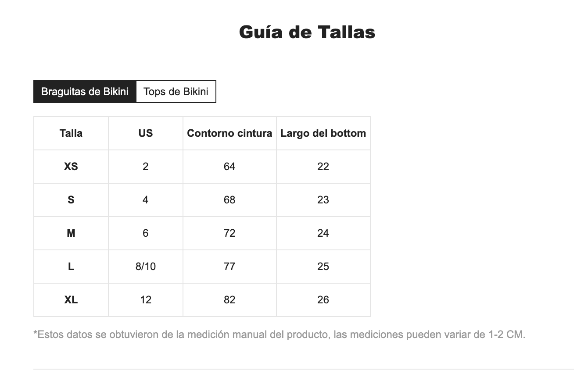Image resolution: width=588 pixels, height=370 pixels.
Task: Select Braguitas de Bikini tab
Action: point(85,92)
